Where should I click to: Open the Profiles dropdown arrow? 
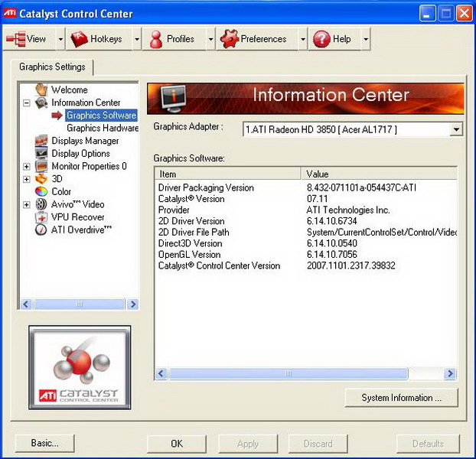pyautogui.click(x=210, y=39)
